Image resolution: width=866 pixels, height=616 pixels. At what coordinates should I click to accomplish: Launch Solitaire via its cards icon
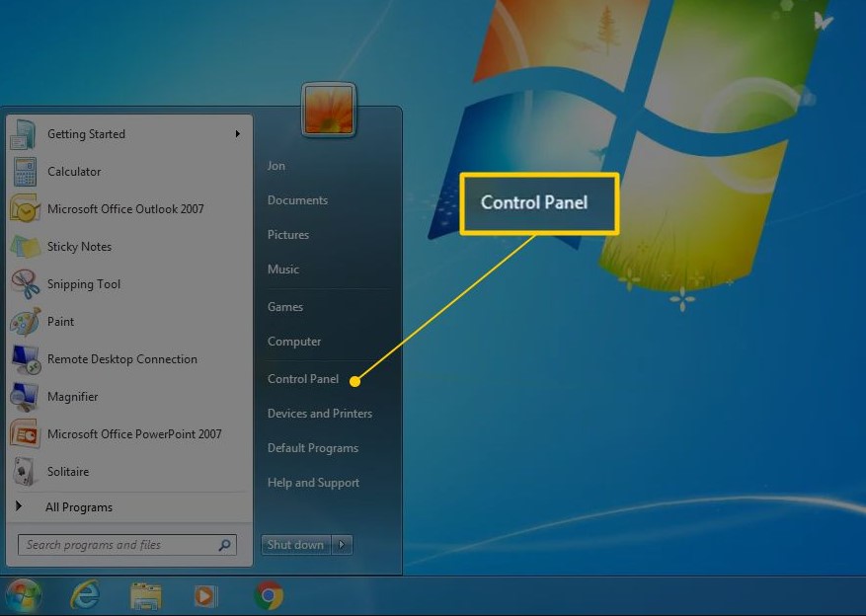pos(25,472)
